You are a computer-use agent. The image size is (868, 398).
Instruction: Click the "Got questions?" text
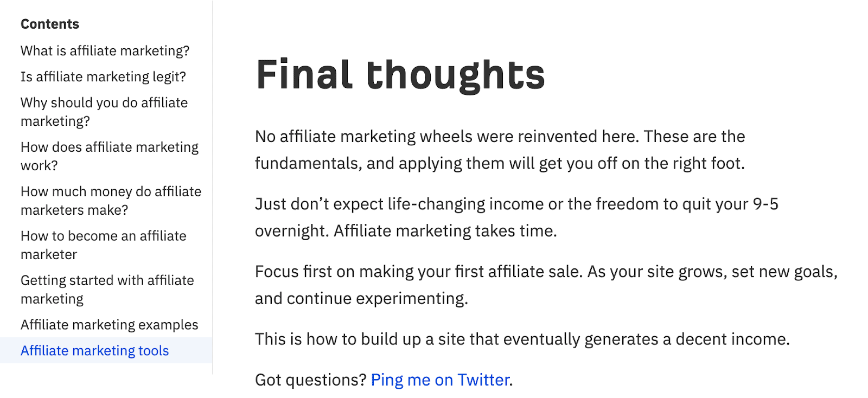pos(310,380)
